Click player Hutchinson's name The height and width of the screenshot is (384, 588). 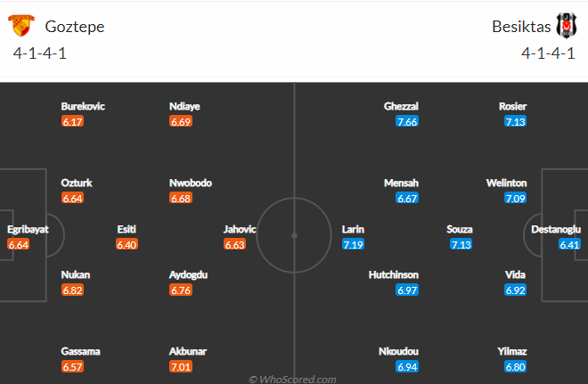pos(394,275)
